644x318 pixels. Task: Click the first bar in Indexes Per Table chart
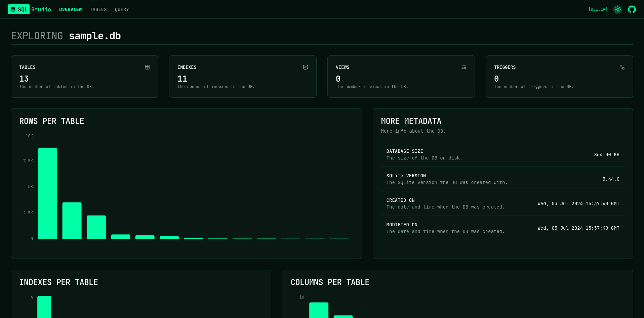coord(44,307)
